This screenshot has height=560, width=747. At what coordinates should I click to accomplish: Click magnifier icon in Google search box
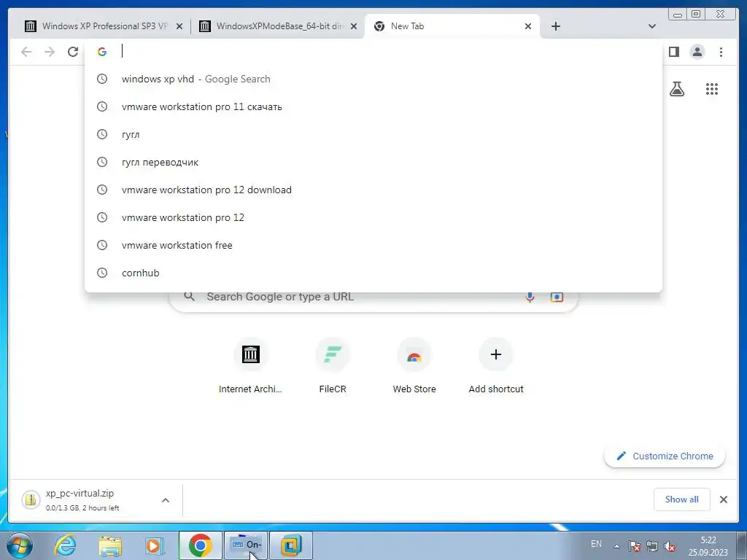point(189,297)
